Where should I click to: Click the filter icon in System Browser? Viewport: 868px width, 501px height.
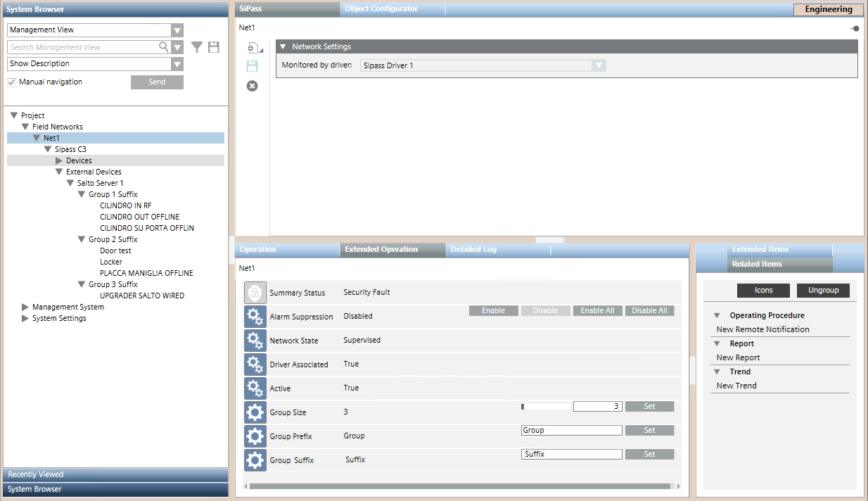197,46
